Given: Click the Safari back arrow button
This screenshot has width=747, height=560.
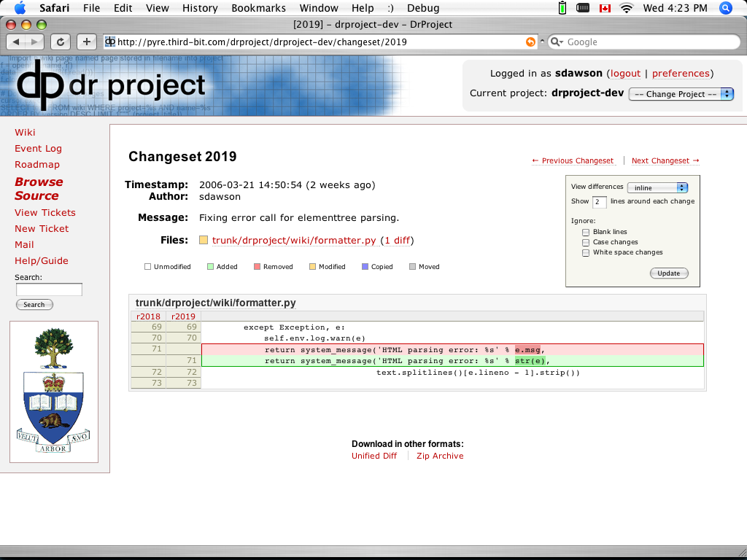Looking at the screenshot, I should click(17, 42).
